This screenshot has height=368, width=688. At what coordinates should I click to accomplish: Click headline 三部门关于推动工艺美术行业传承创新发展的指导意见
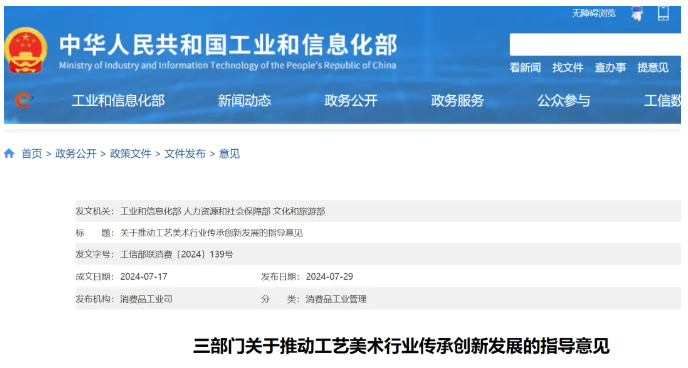tap(401, 346)
